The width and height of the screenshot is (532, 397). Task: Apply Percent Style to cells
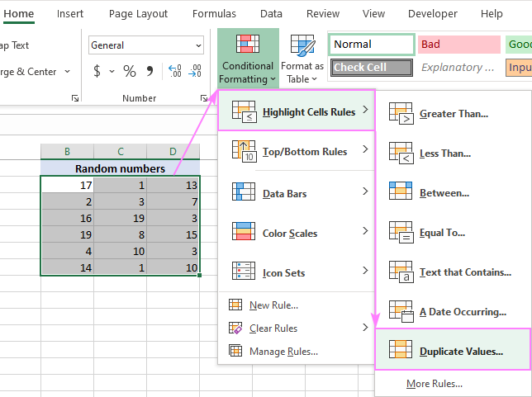130,72
